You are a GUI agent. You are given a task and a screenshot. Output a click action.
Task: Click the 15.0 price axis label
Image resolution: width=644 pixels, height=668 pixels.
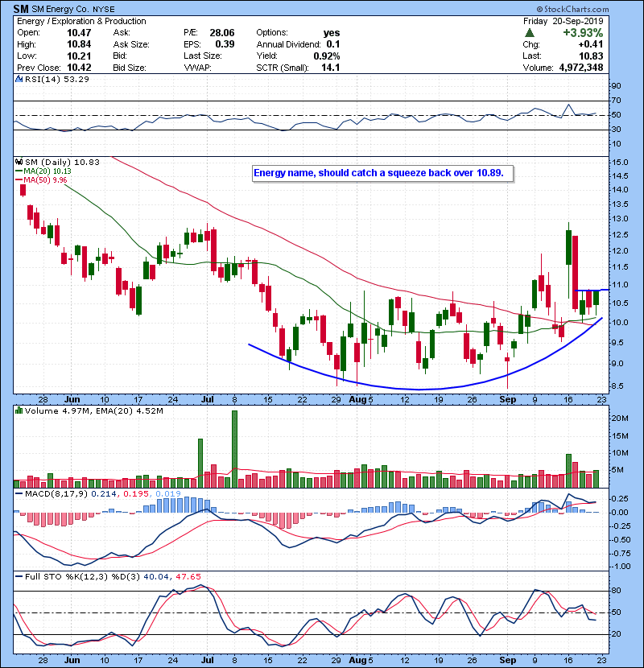[x=620, y=163]
